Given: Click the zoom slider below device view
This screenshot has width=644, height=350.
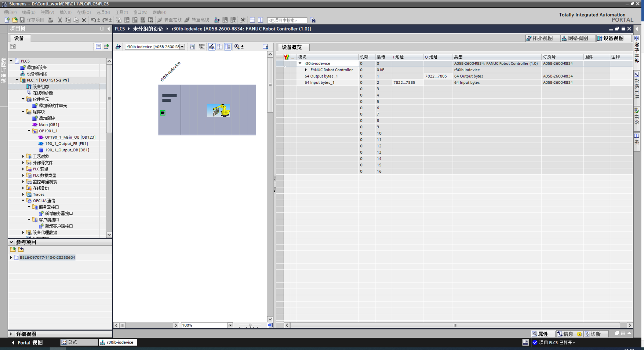Looking at the screenshot, I should [x=250, y=326].
